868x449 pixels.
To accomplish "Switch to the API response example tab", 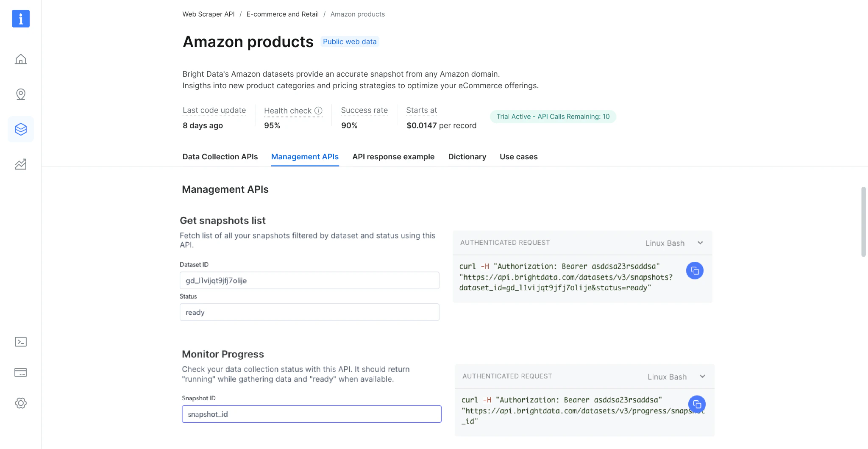I will 393,157.
